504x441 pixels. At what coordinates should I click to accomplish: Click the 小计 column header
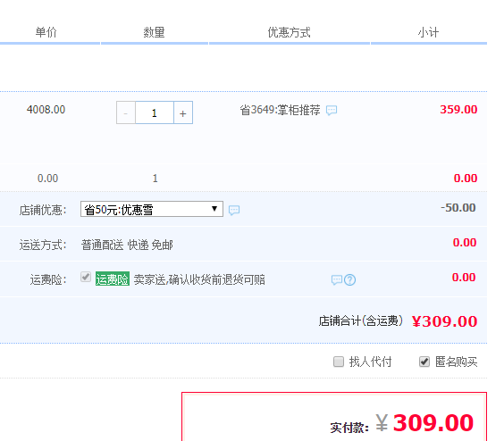pos(428,32)
